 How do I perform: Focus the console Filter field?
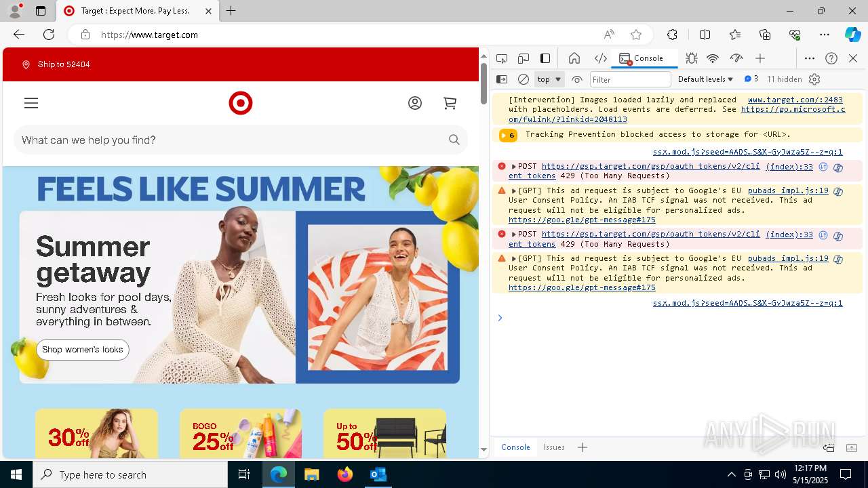pos(630,79)
